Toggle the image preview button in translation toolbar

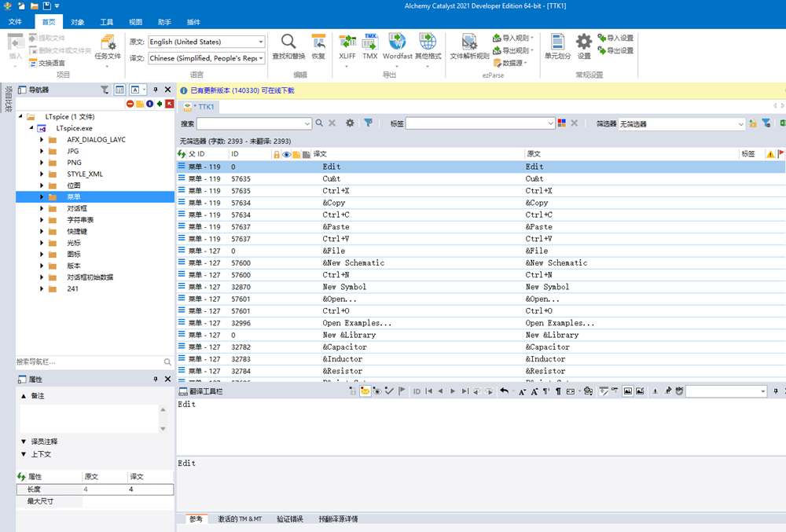(627, 391)
